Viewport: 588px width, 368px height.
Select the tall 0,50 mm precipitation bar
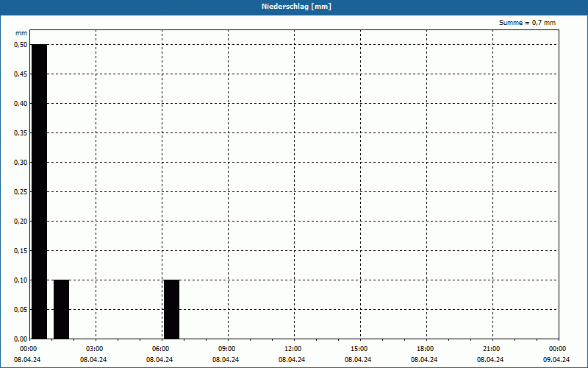[x=40, y=191]
